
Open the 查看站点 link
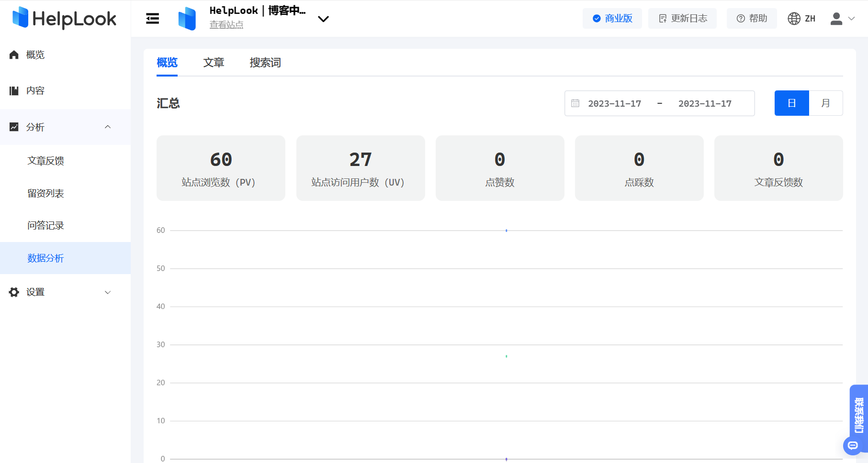(226, 25)
